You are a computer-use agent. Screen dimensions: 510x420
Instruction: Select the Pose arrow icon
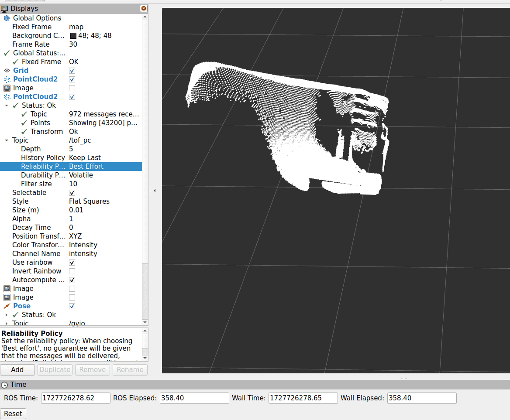pyautogui.click(x=7, y=306)
